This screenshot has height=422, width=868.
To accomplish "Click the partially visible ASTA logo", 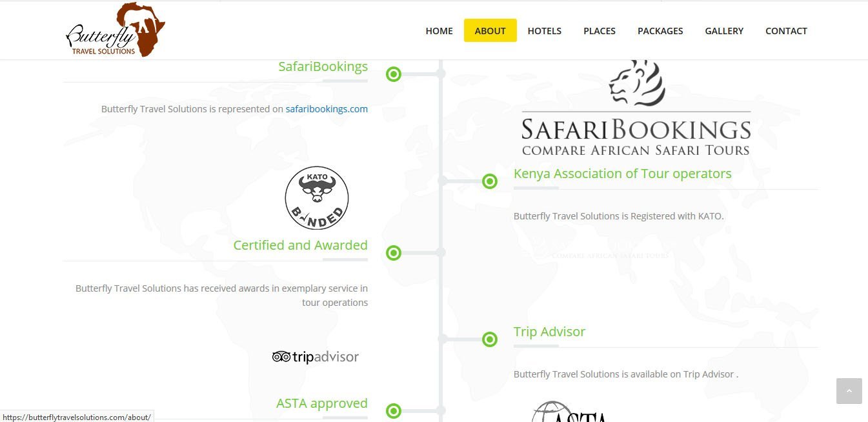I will coord(569,412).
